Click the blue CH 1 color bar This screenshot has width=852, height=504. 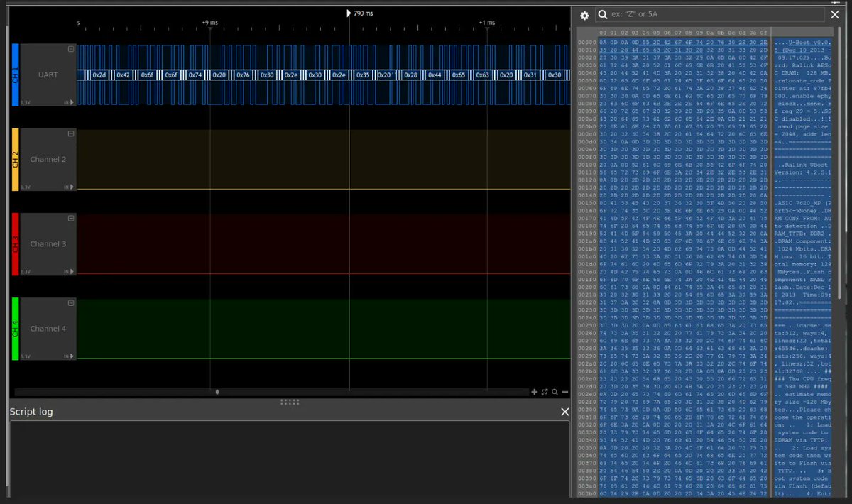pyautogui.click(x=15, y=75)
